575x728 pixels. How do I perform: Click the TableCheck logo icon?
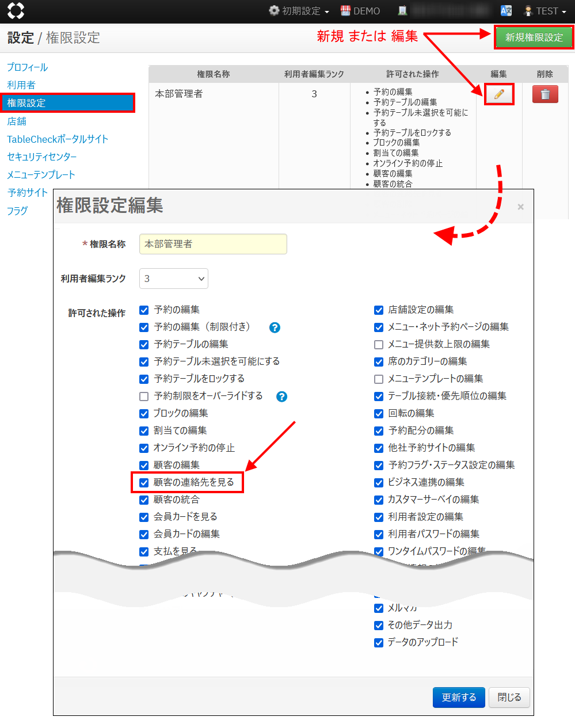(x=16, y=11)
